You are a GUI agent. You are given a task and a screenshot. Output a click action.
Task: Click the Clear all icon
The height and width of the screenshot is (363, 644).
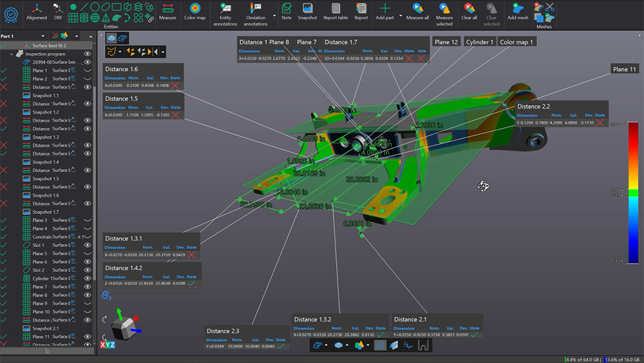[x=469, y=12]
